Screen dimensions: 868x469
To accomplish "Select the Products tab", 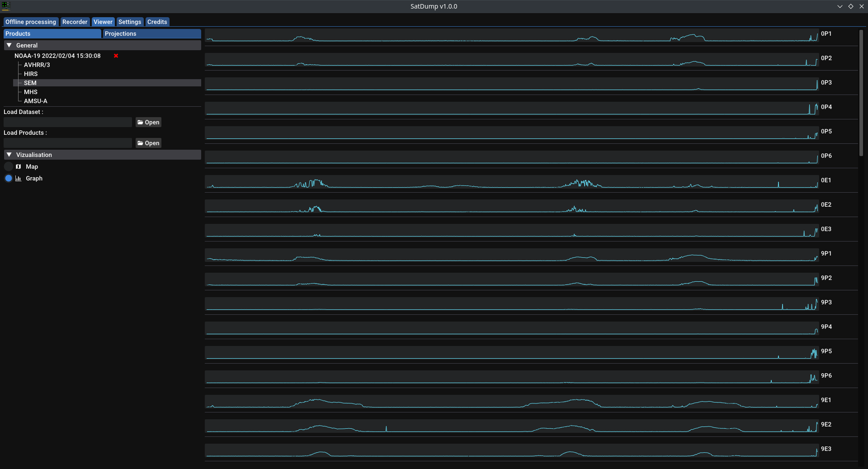I will coord(52,33).
